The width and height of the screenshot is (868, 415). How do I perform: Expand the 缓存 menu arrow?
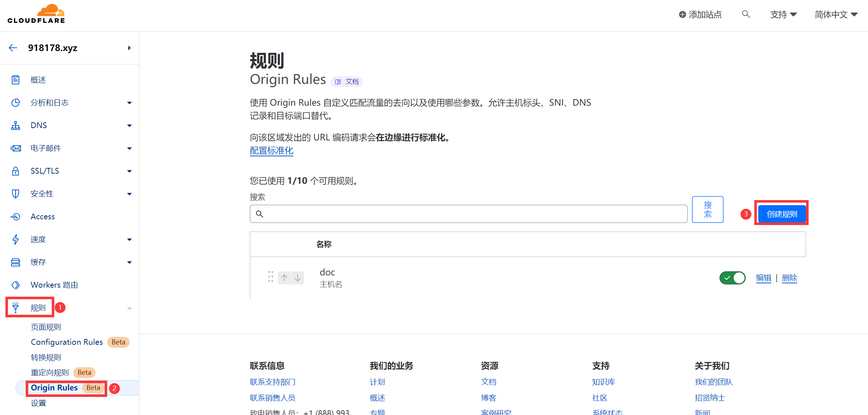click(x=129, y=262)
